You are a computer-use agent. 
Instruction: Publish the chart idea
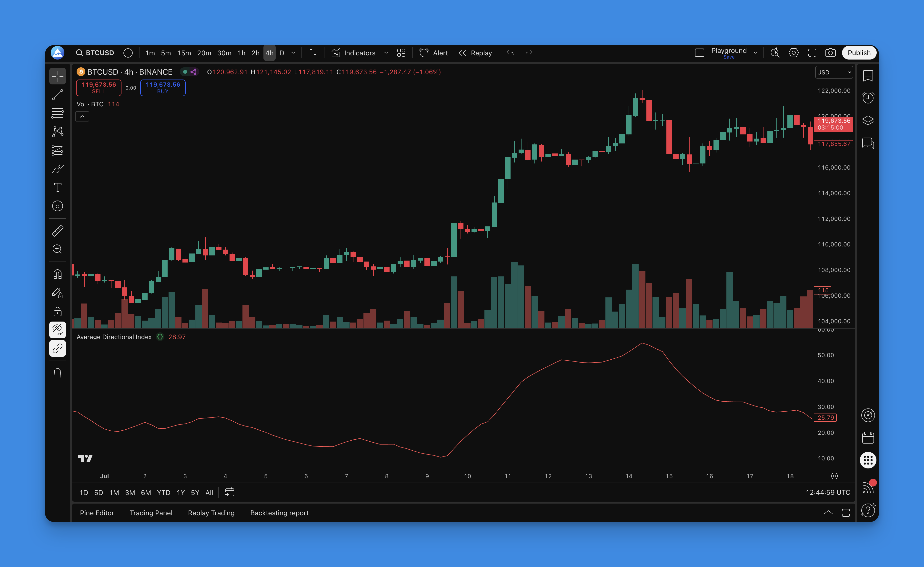point(859,53)
